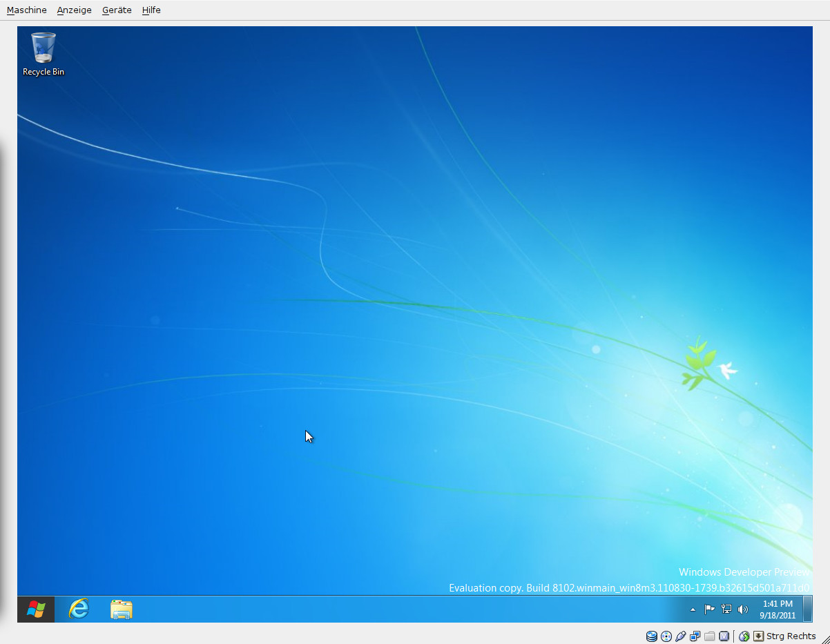
Task: Open the Geräte menu
Action: click(x=117, y=10)
